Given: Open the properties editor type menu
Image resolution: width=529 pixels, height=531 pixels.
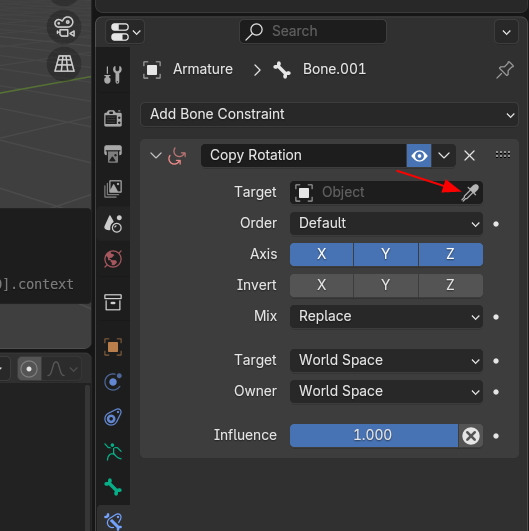Looking at the screenshot, I should 125,32.
